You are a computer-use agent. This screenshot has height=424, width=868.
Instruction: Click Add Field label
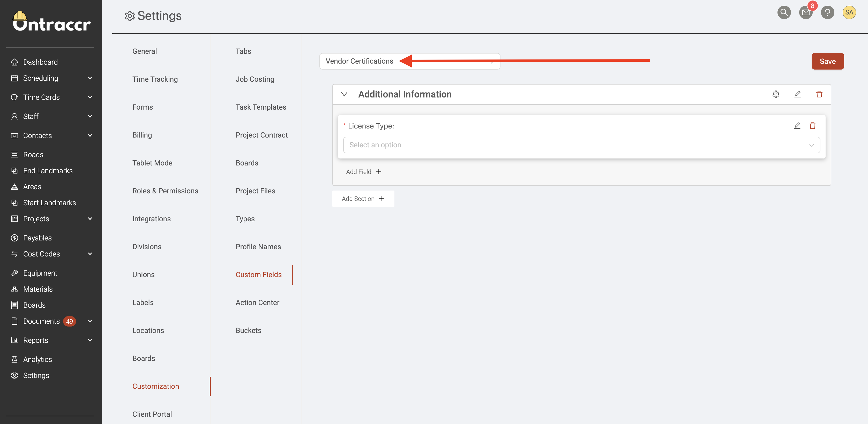tap(358, 172)
